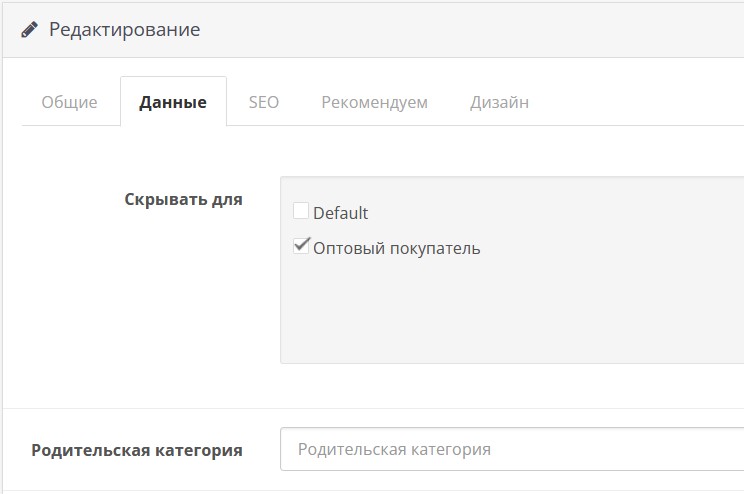Click the Скрывать для field label
The width and height of the screenshot is (744, 494).
(x=183, y=199)
